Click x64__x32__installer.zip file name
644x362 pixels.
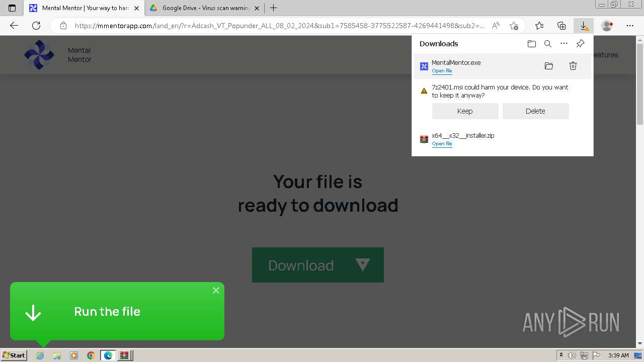tap(463, 135)
